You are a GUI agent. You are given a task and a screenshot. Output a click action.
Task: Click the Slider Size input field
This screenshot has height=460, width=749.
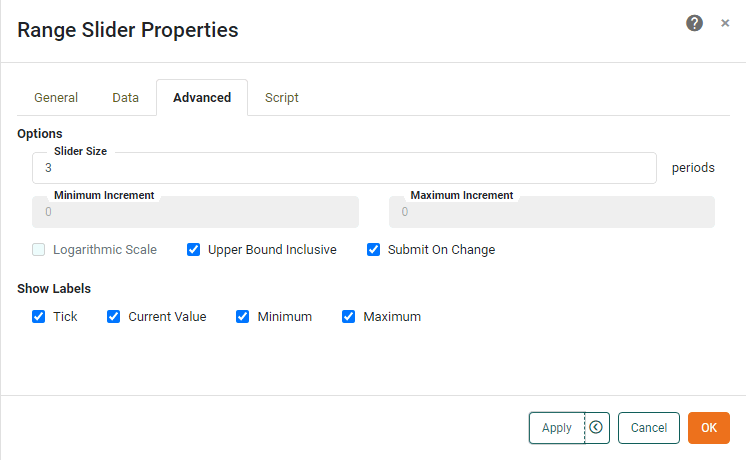[344, 168]
